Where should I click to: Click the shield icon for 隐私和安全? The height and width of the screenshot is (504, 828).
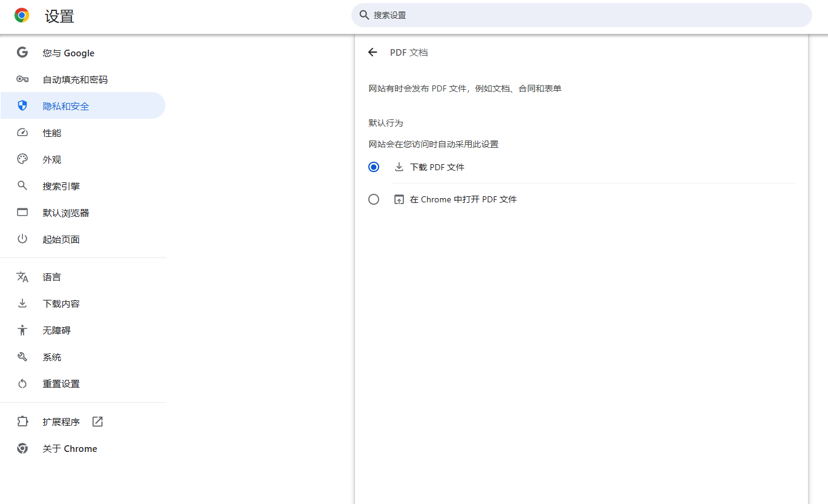[x=22, y=106]
